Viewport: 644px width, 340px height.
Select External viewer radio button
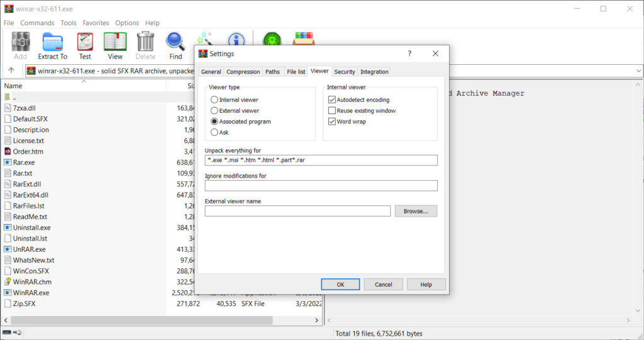tap(214, 111)
